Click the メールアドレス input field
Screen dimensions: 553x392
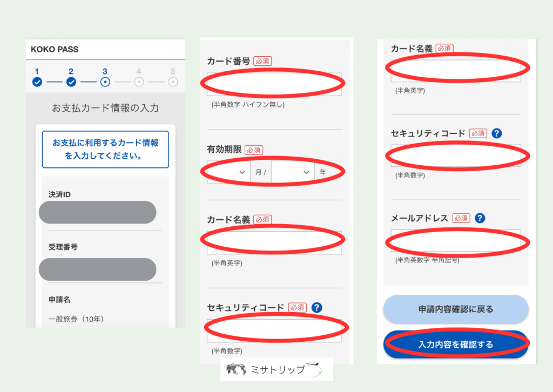456,241
